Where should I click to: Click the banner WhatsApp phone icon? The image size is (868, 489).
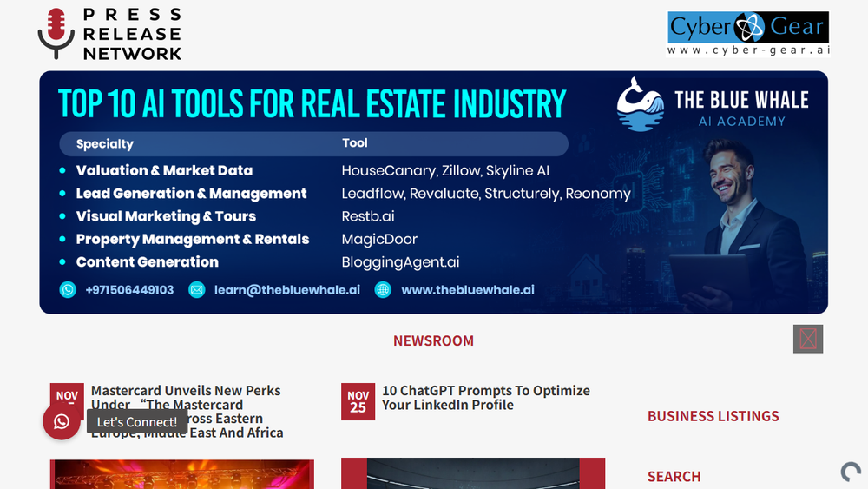[68, 289]
